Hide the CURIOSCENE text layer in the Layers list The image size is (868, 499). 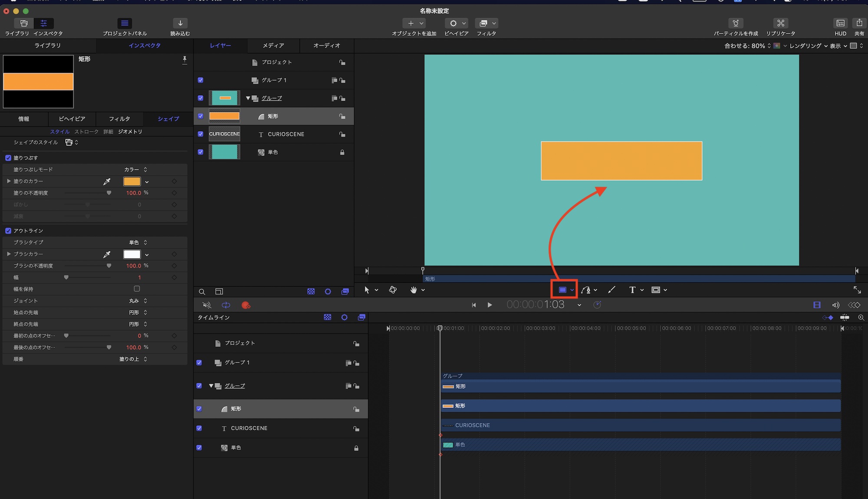point(201,134)
